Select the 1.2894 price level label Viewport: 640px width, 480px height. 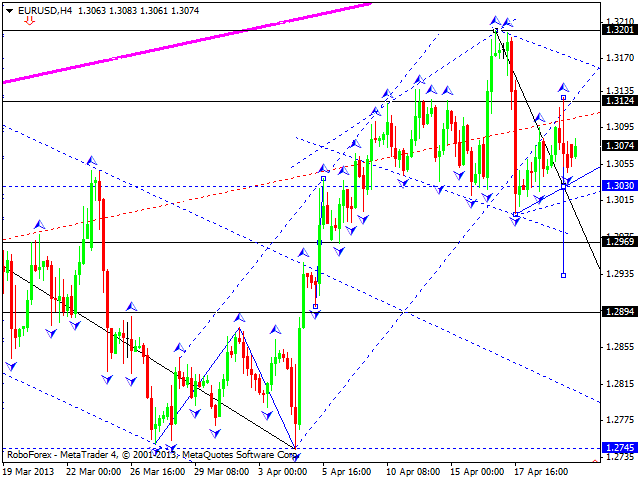[620, 312]
